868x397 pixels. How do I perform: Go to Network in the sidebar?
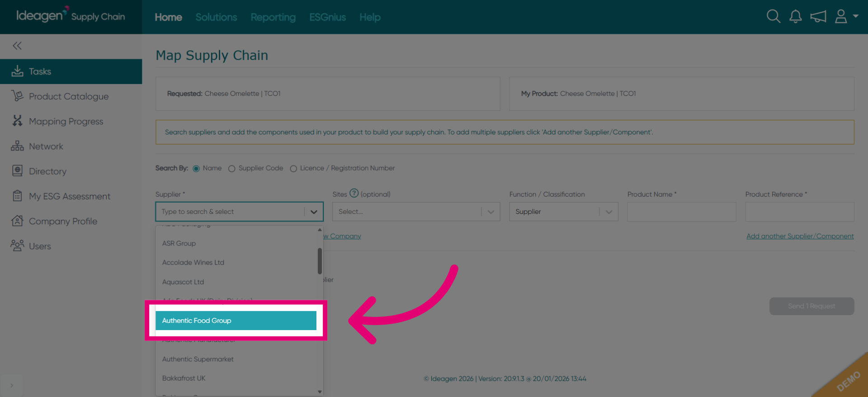click(71, 147)
